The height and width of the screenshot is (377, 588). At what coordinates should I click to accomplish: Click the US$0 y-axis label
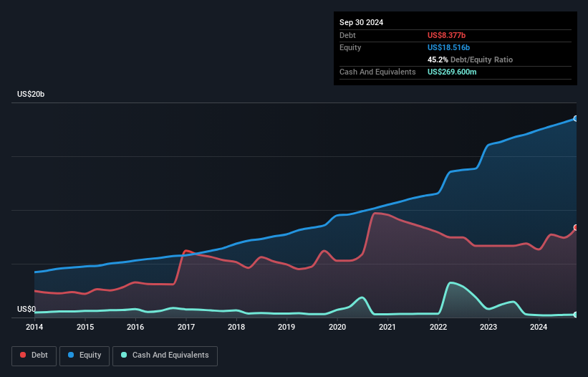(x=26, y=309)
